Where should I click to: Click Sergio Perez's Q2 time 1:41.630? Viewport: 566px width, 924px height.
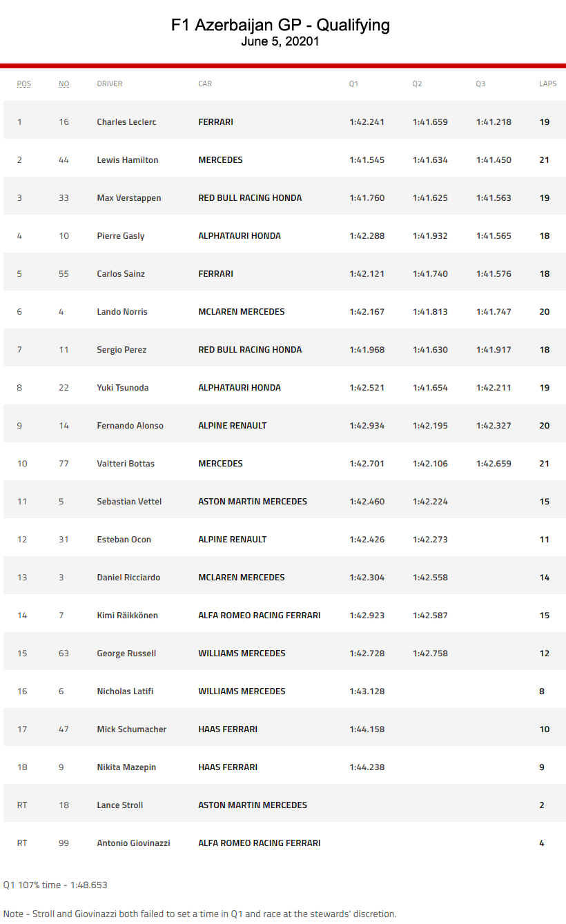430,350
